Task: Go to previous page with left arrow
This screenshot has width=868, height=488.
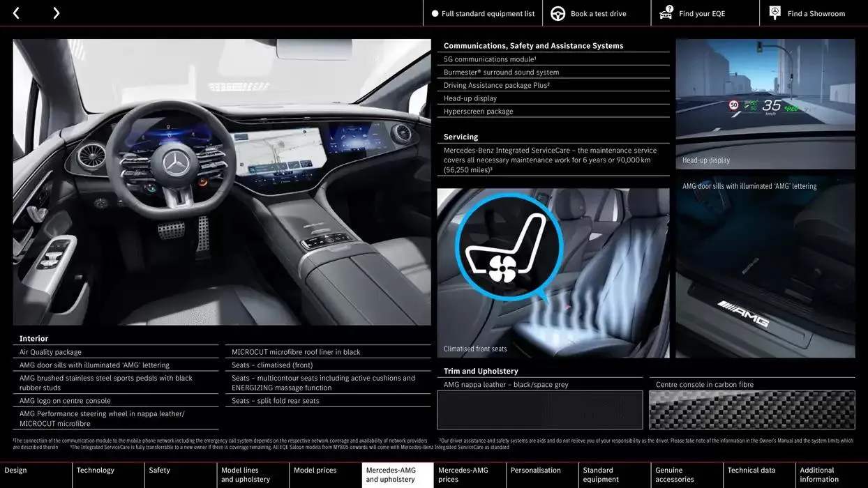Action: pyautogui.click(x=16, y=13)
